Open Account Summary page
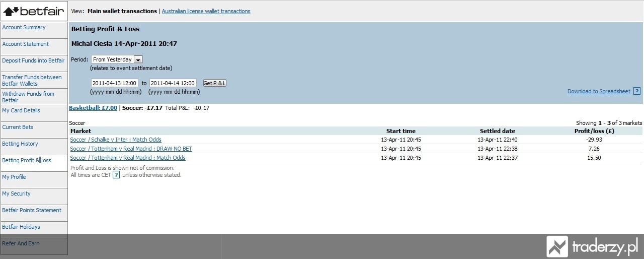This screenshot has width=644, height=259. point(24,27)
